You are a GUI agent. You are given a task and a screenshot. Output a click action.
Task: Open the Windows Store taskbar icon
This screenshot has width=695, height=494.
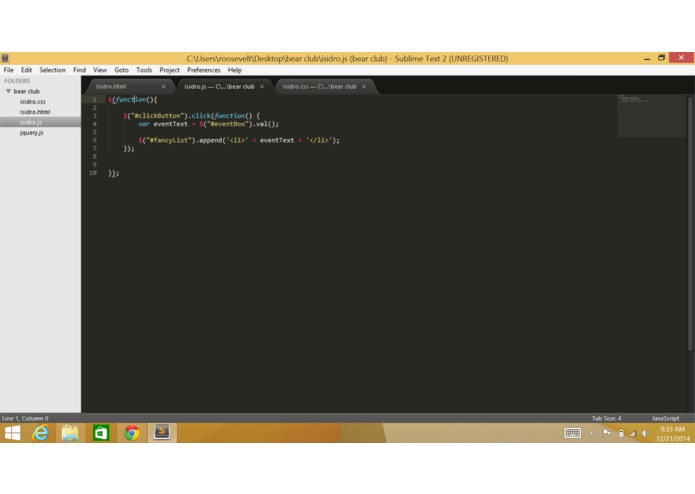[x=101, y=433]
